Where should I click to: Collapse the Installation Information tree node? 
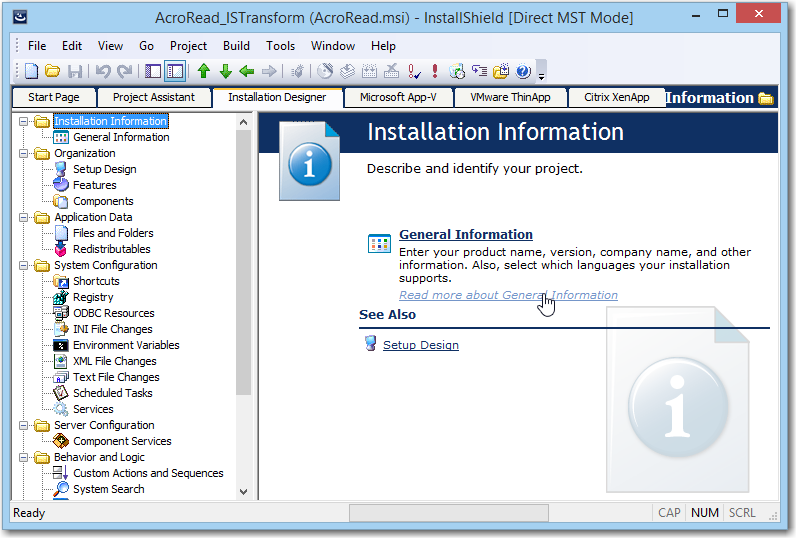[x=24, y=121]
